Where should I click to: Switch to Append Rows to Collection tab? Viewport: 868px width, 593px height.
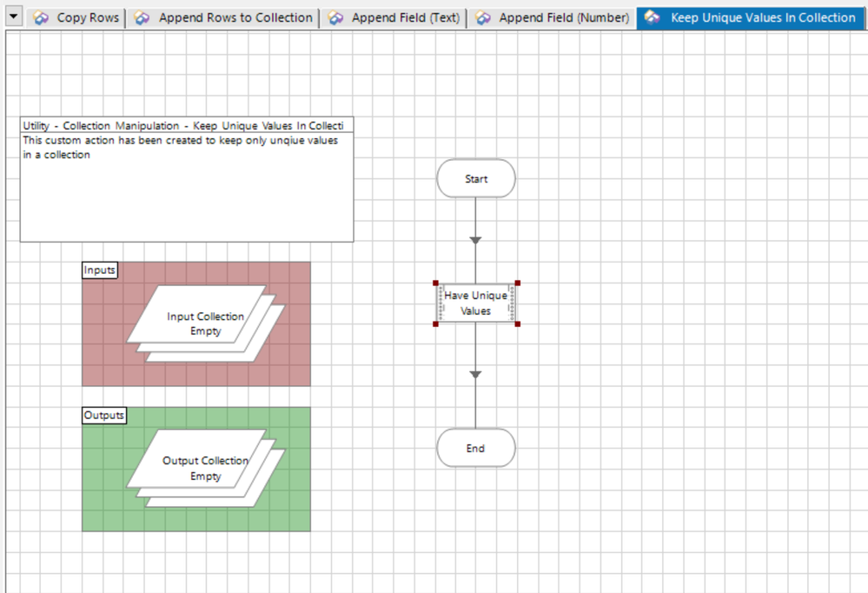(235, 18)
